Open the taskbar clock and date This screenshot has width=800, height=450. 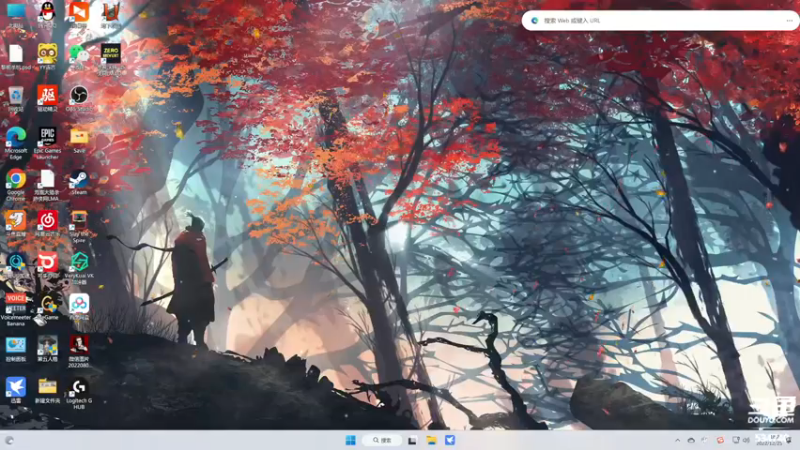tap(769, 440)
